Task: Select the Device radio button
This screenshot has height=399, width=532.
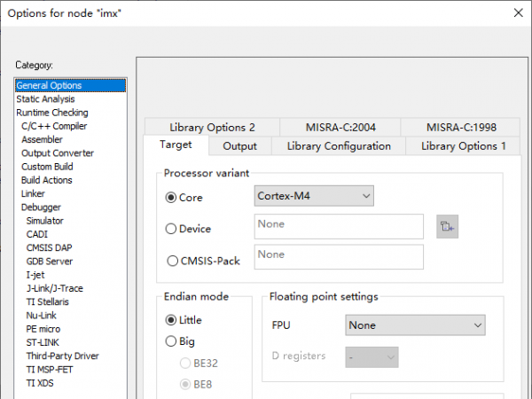Action: pyautogui.click(x=172, y=229)
